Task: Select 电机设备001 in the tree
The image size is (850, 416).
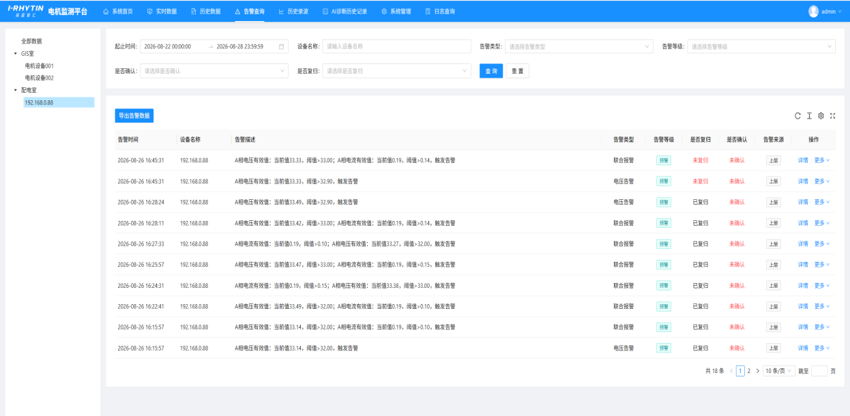Action: click(x=39, y=66)
